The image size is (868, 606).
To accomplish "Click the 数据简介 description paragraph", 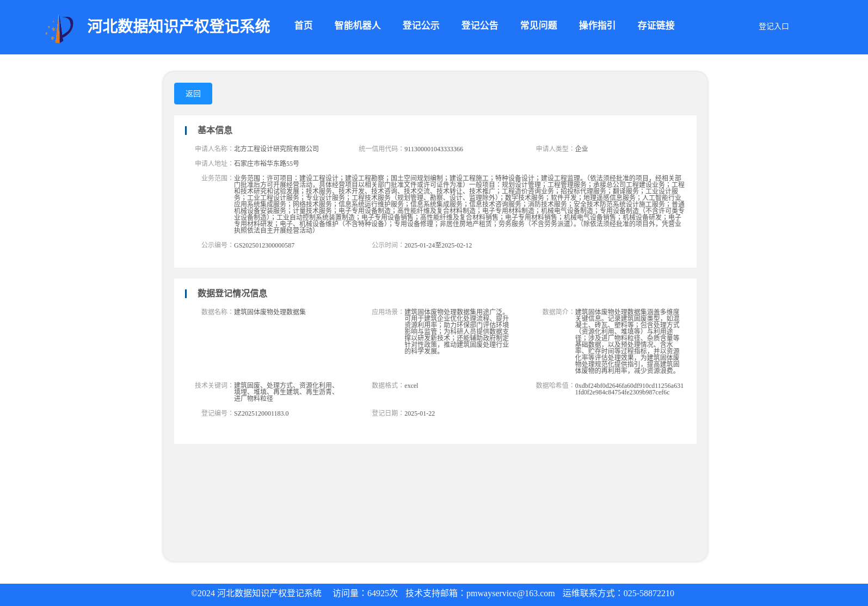I will (x=627, y=341).
